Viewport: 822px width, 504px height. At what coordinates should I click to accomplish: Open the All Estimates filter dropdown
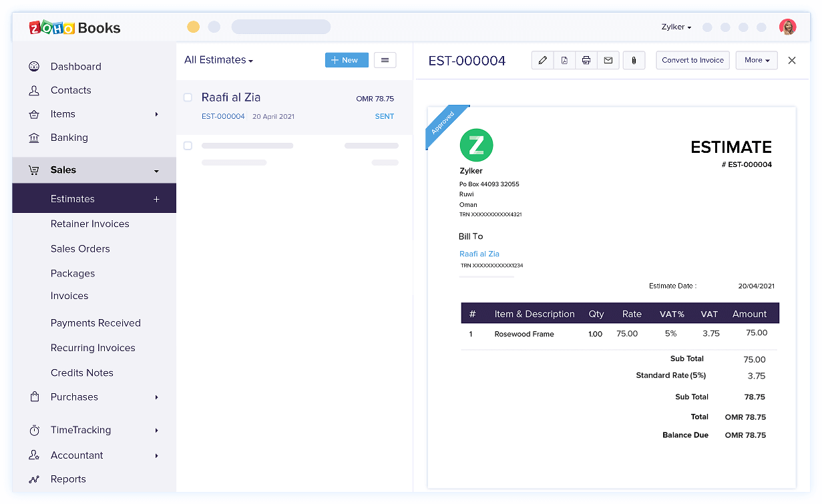[218, 60]
